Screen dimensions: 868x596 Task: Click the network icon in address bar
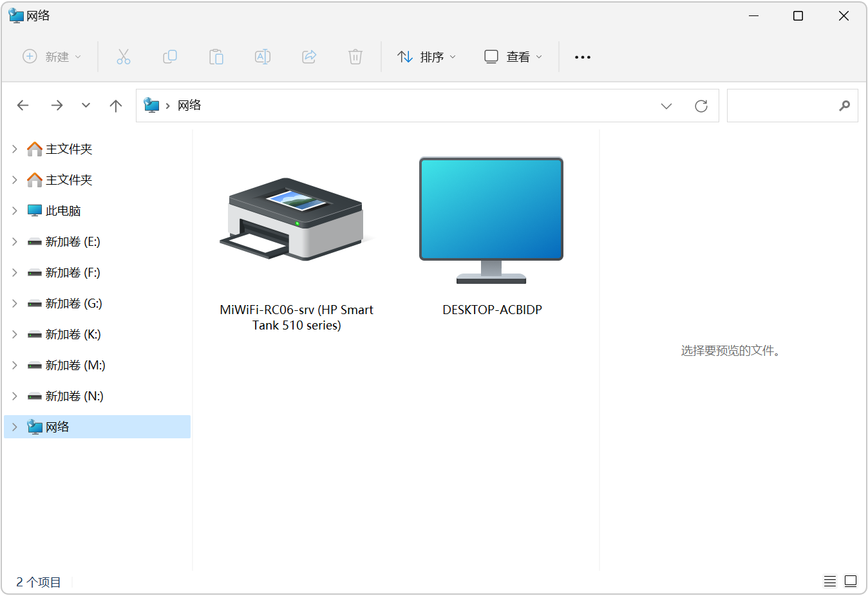click(151, 105)
